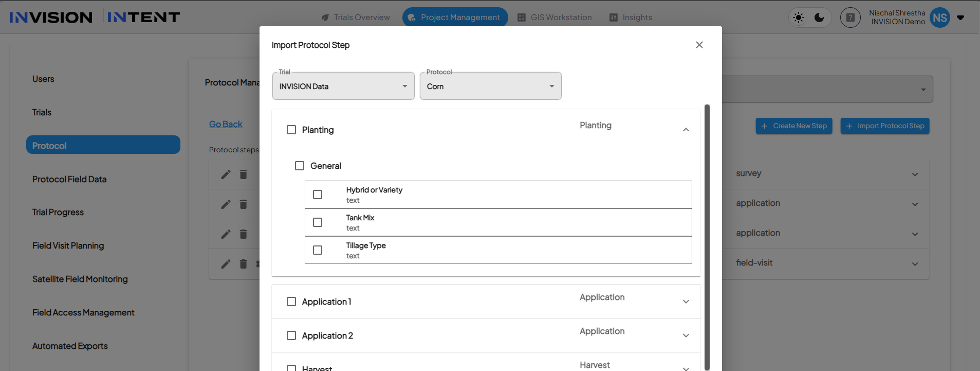Open the help question mark icon
This screenshot has width=980, height=371.
pos(850,18)
